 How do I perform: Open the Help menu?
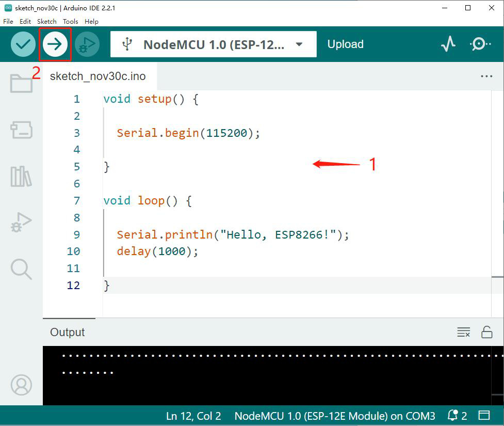[x=91, y=21]
